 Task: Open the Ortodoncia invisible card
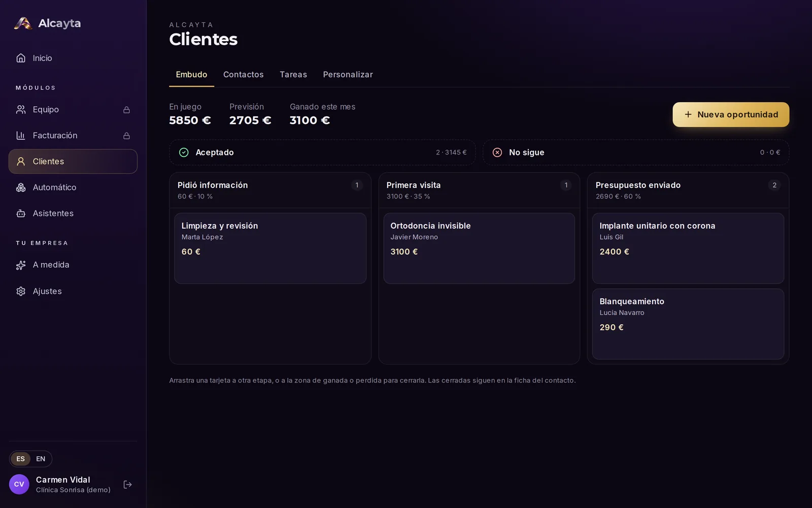479,248
